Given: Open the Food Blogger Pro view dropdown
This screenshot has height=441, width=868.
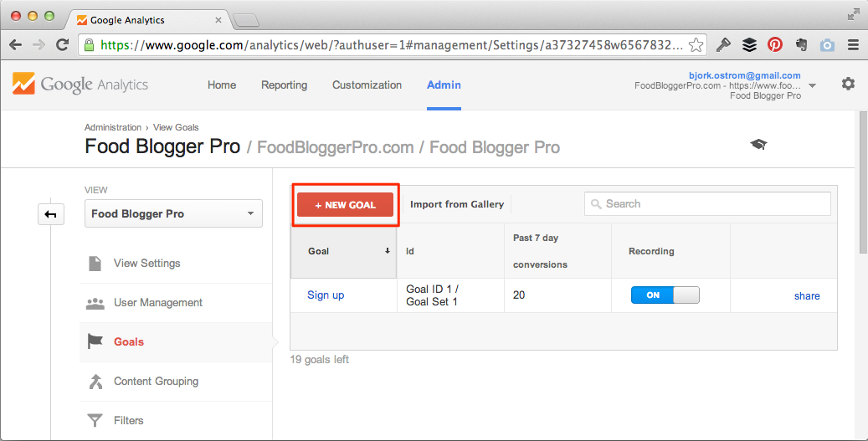Looking at the screenshot, I should point(173,213).
